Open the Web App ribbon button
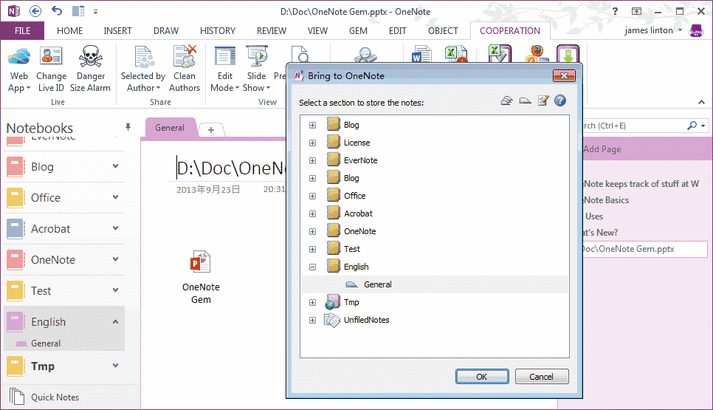713x410 pixels. (x=19, y=69)
